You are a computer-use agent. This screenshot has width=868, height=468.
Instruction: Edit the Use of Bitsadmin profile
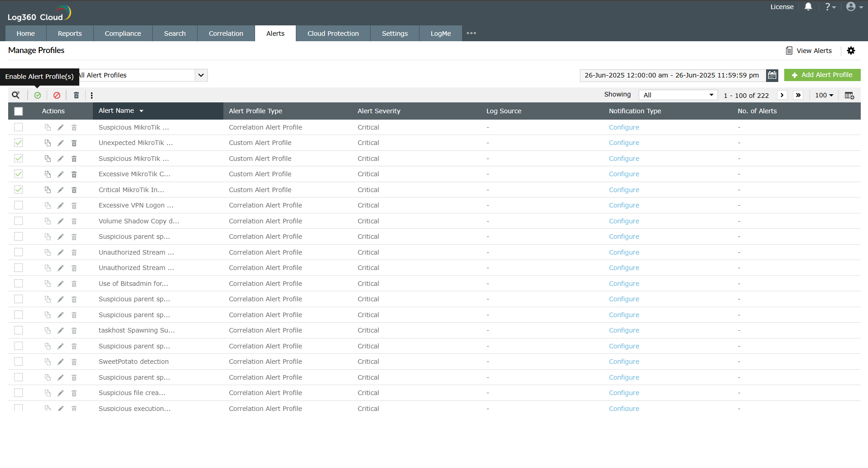(61, 284)
